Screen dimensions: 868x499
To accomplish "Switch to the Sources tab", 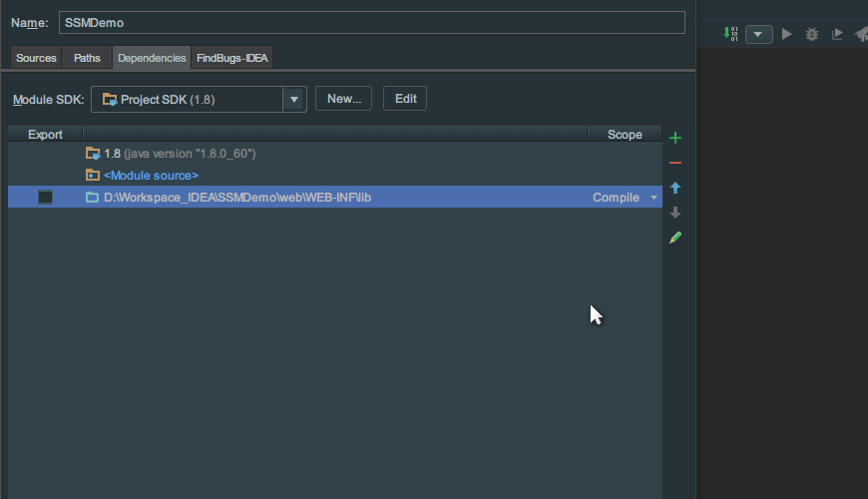I will [36, 58].
